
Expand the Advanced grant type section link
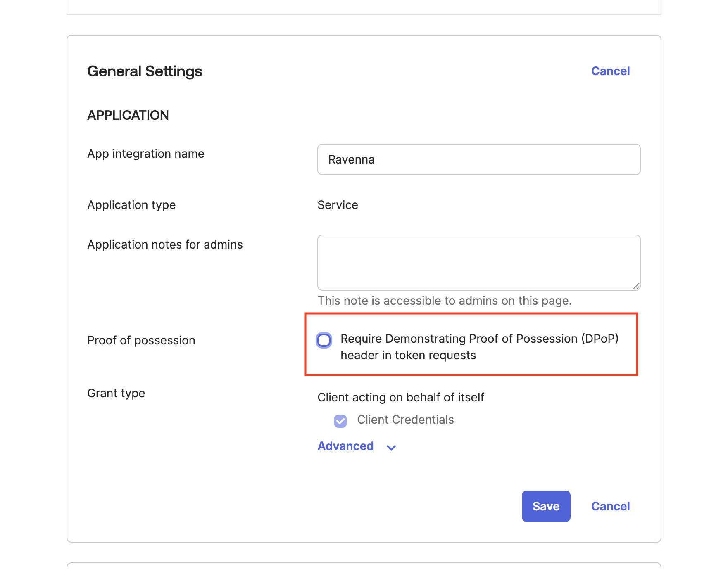pos(345,446)
